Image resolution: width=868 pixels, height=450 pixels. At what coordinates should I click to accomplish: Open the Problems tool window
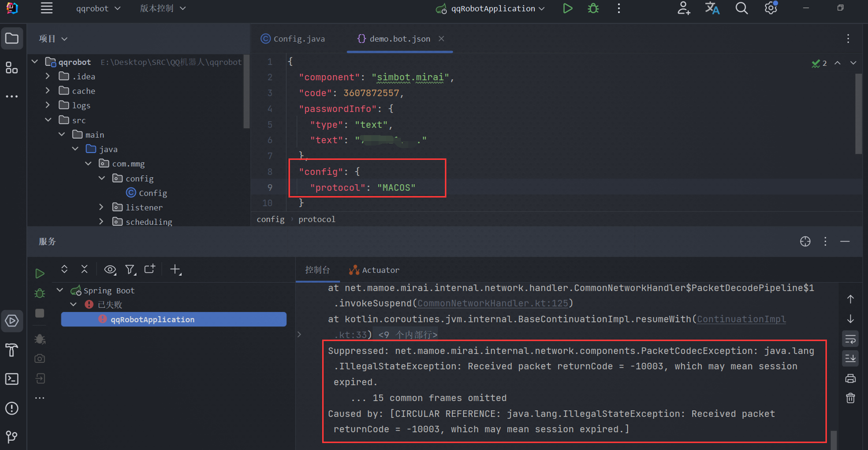(x=12, y=408)
